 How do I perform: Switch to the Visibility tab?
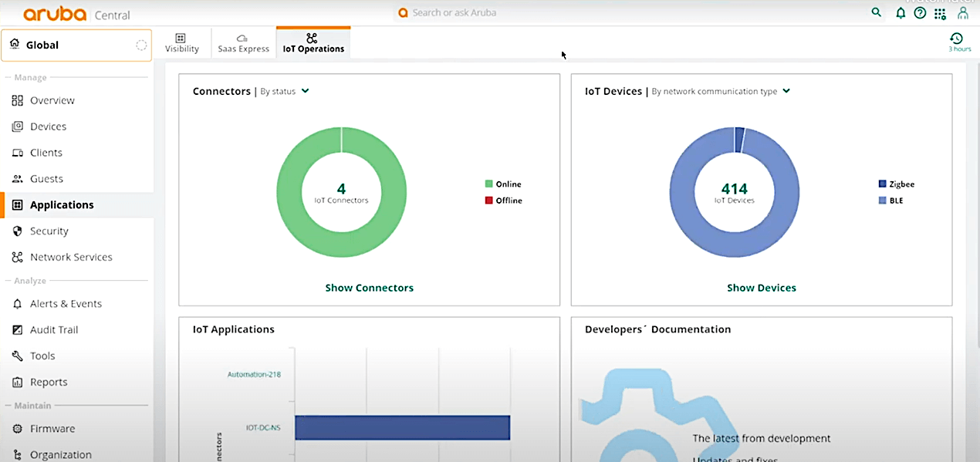tap(181, 43)
